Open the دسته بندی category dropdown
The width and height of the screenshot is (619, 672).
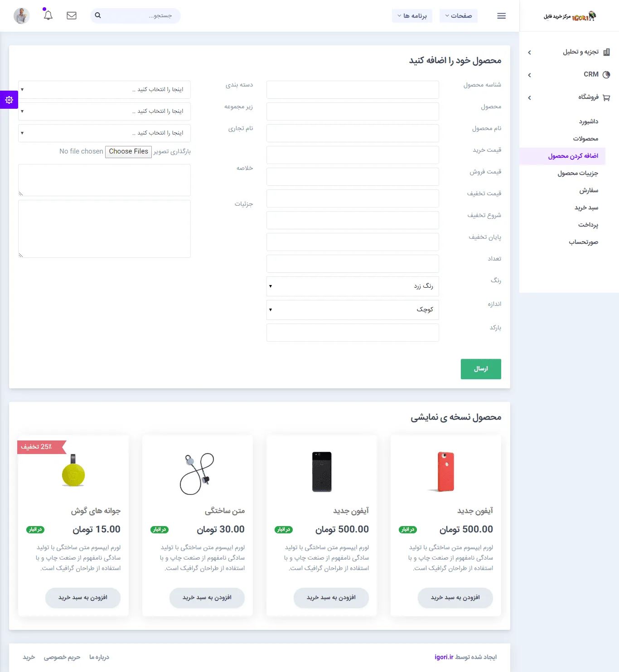tap(104, 90)
